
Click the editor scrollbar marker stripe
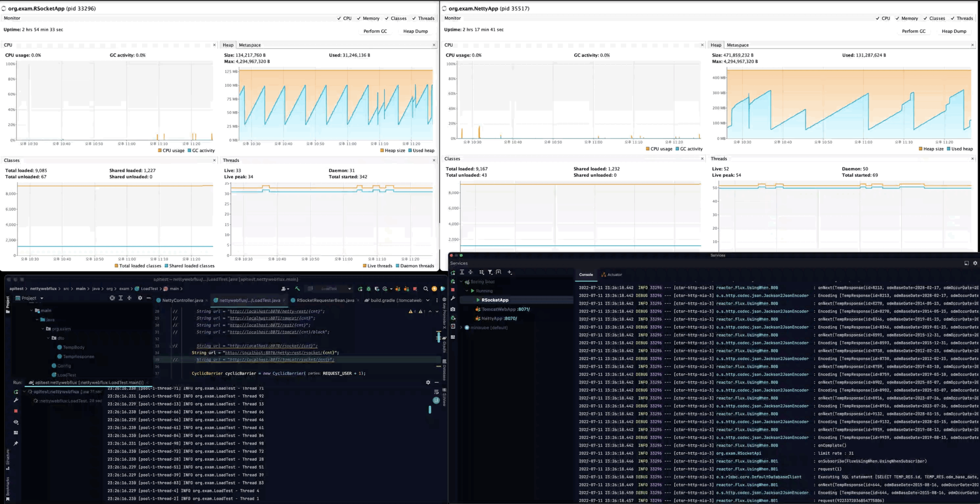(438, 337)
